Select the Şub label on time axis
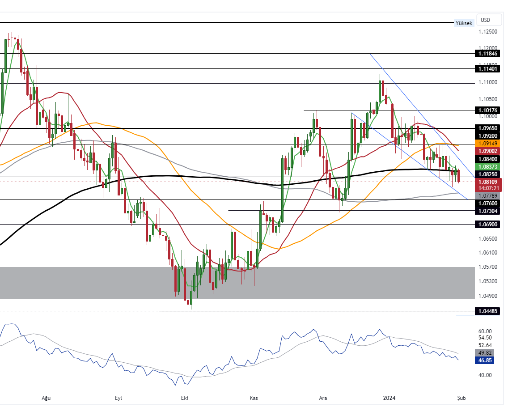Viewport: 508px width, 420px height. point(461,398)
